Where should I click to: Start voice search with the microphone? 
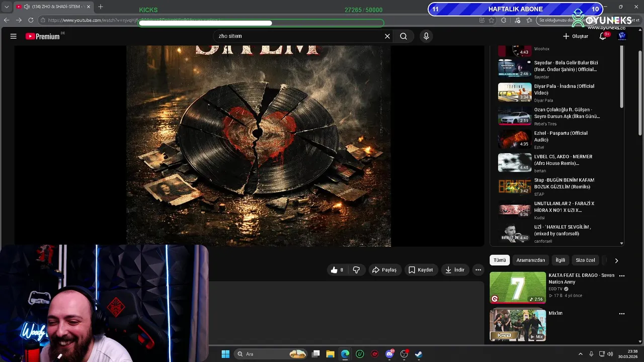pyautogui.click(x=426, y=36)
